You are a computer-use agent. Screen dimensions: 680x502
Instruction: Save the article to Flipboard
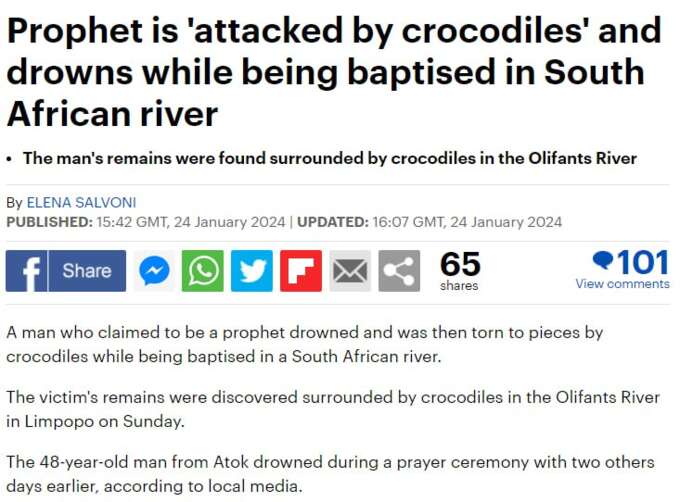tap(301, 271)
